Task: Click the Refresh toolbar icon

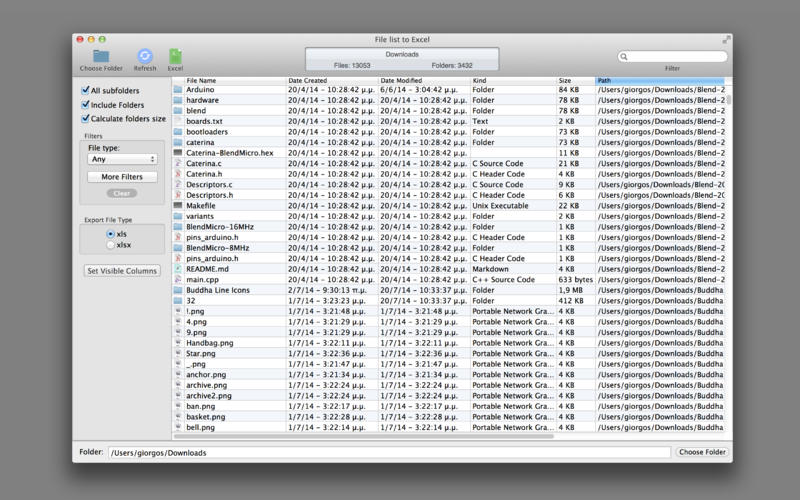Action: coord(145,55)
